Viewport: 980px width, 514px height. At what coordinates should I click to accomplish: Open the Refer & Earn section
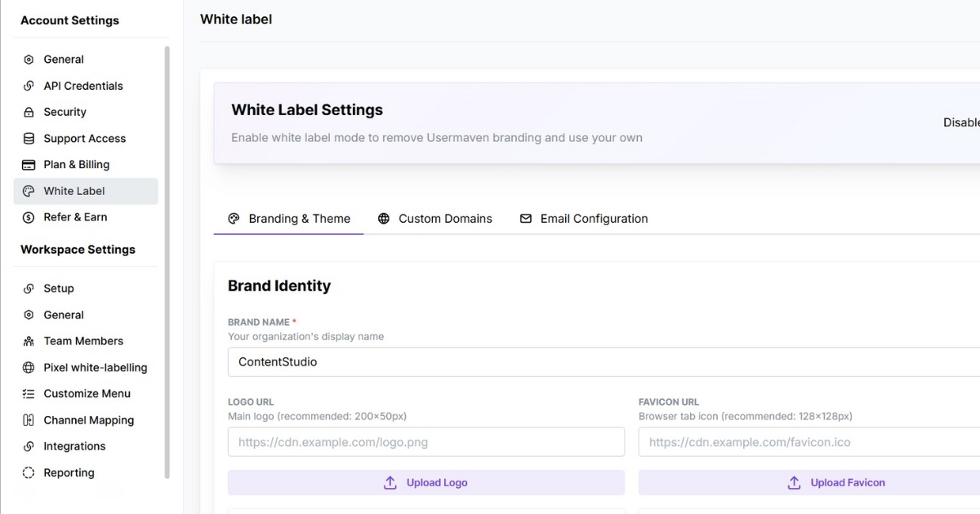point(29,217)
